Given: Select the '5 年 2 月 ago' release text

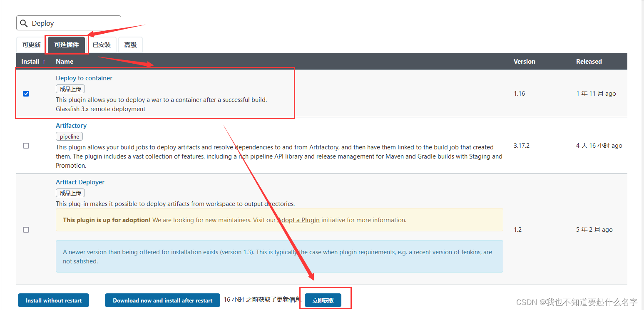Looking at the screenshot, I should pos(594,230).
